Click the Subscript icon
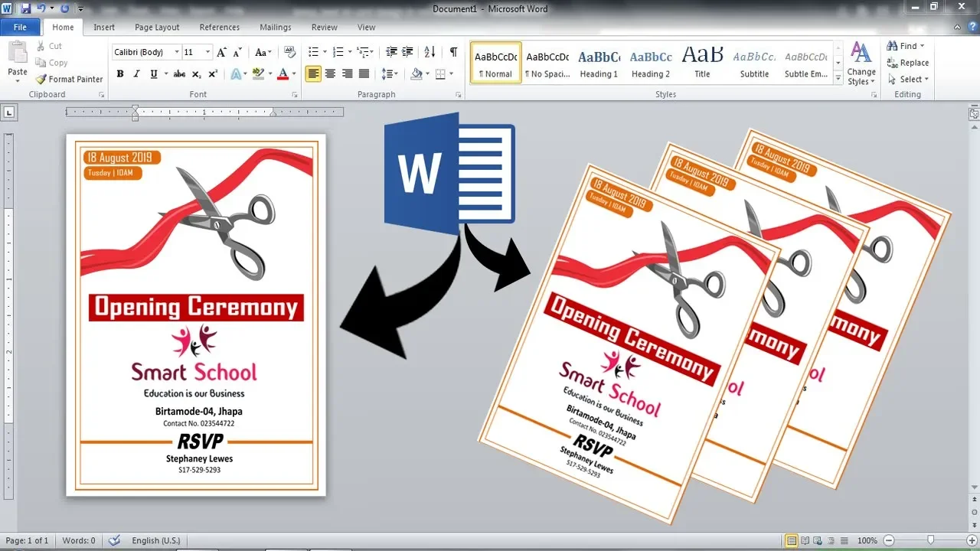This screenshot has height=551, width=980. click(x=196, y=74)
